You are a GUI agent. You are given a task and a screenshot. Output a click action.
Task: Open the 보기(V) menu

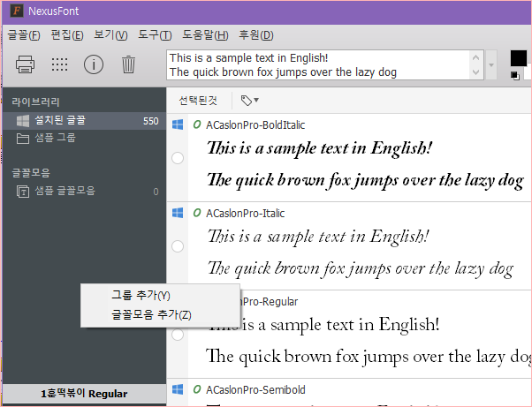point(110,35)
